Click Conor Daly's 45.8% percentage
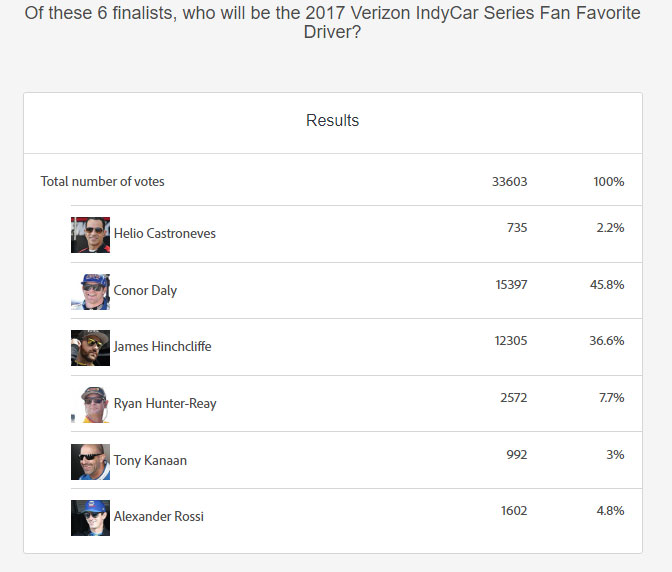Image resolution: width=672 pixels, height=572 pixels. 607,285
